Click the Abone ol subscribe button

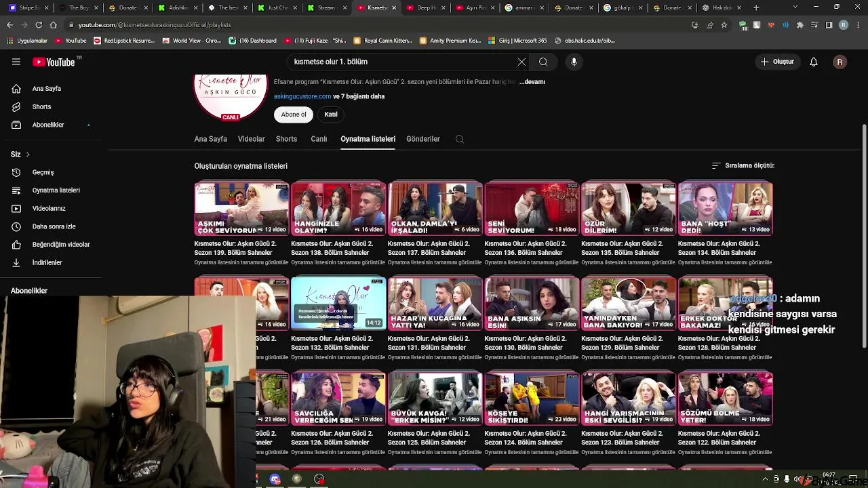pyautogui.click(x=294, y=115)
